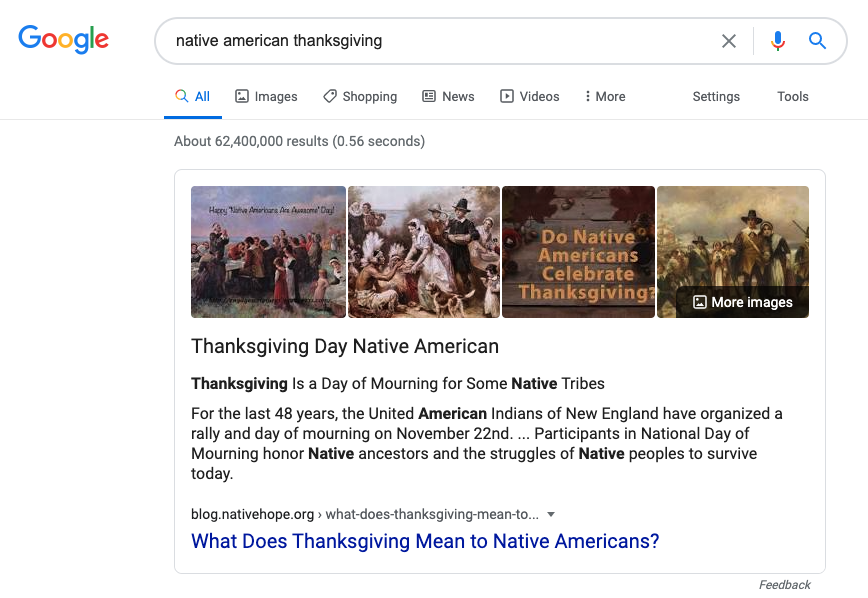Clear the search box with X icon
Screen dimensions: 868x598
728,41
